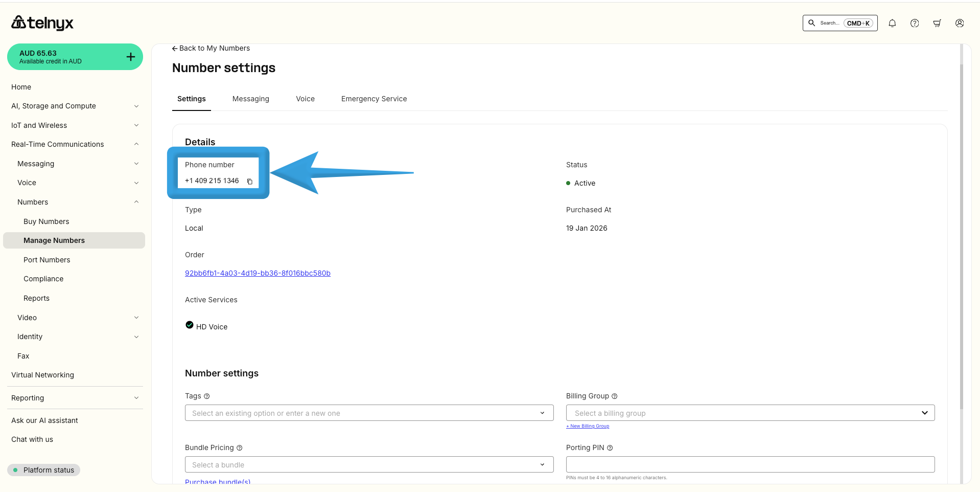This screenshot has width=980, height=492.
Task: Switch to the Messaging tab
Action: (x=250, y=99)
